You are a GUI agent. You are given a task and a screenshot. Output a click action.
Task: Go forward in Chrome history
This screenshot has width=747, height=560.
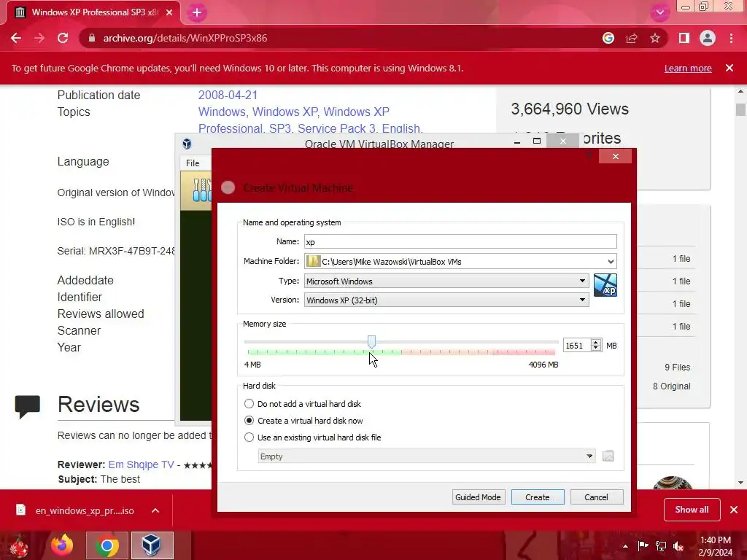(39, 38)
